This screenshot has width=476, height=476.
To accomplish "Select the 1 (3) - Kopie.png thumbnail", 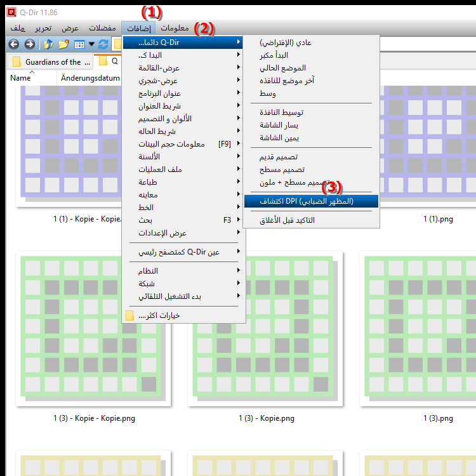I will [265, 329].
